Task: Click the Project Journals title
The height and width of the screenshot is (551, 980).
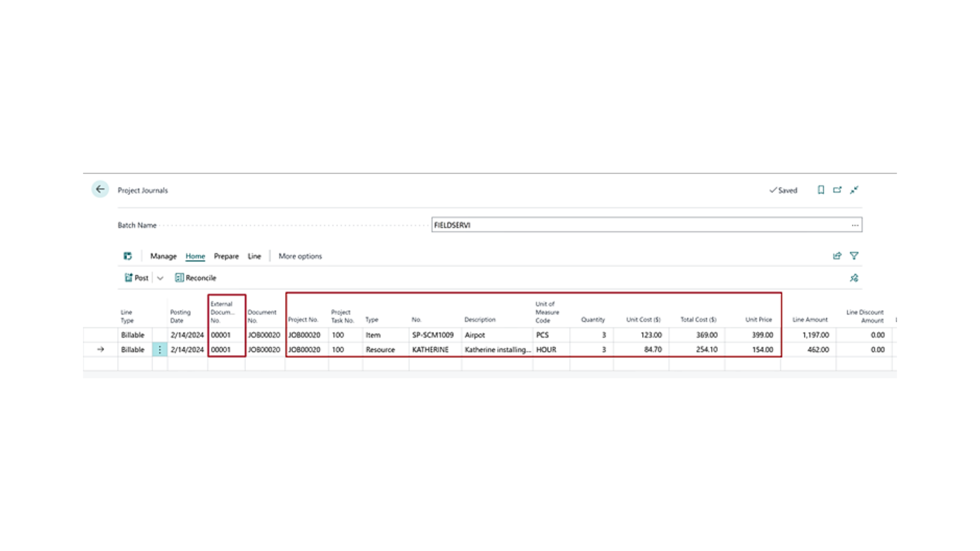Action: pyautogui.click(x=142, y=190)
